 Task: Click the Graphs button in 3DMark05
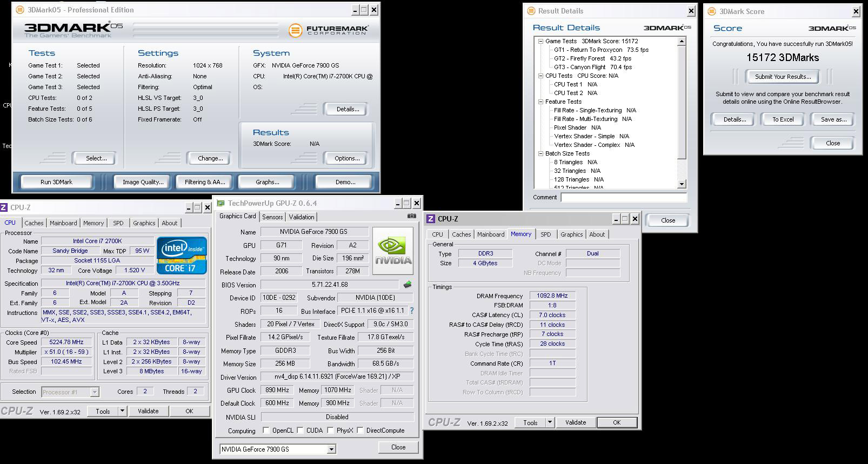point(268,182)
